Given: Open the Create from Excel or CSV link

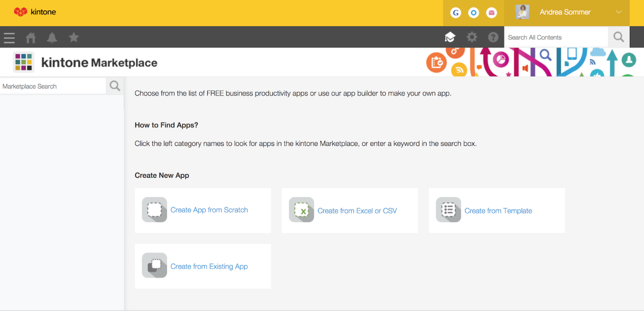Looking at the screenshot, I should click(x=357, y=211).
